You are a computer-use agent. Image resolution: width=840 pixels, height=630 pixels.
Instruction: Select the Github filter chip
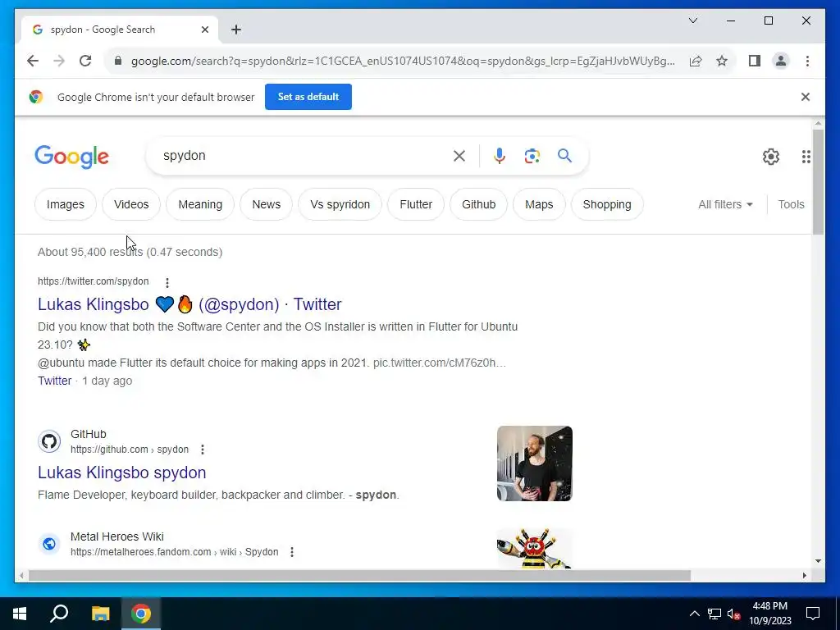pyautogui.click(x=478, y=204)
